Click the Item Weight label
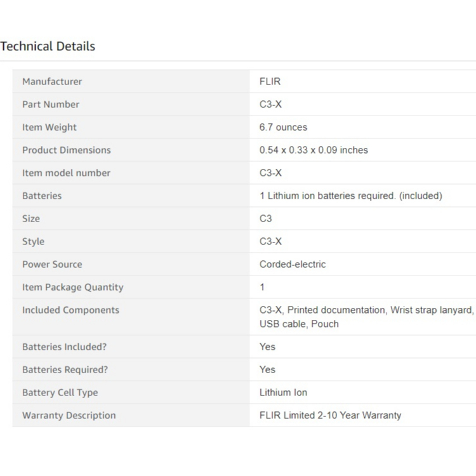This screenshot has width=476, height=476. tap(50, 127)
